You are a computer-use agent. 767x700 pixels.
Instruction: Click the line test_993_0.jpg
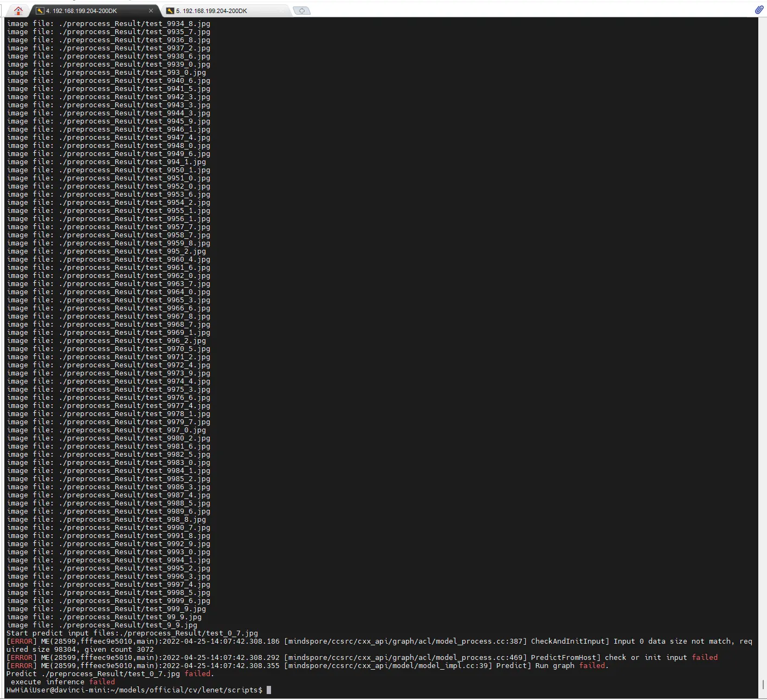click(106, 72)
